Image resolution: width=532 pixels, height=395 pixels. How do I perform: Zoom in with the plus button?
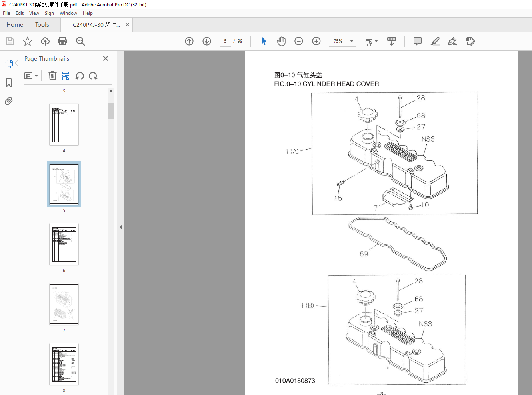[316, 41]
